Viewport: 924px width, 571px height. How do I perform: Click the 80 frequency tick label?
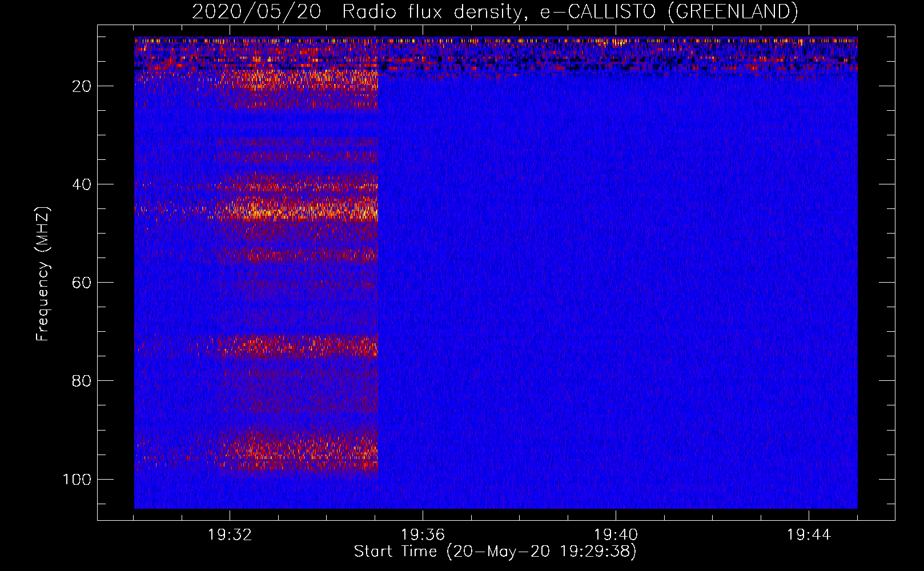tap(82, 381)
